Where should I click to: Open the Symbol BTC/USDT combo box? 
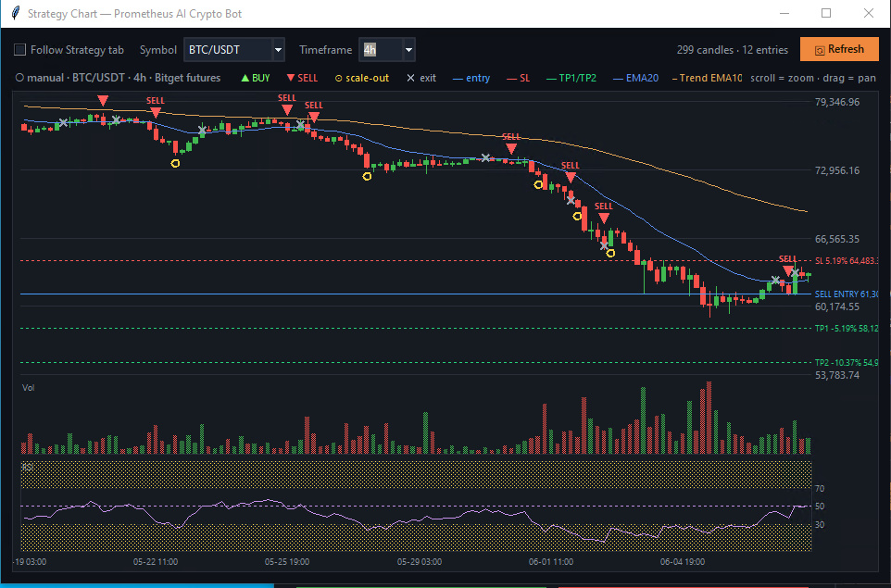[234, 50]
